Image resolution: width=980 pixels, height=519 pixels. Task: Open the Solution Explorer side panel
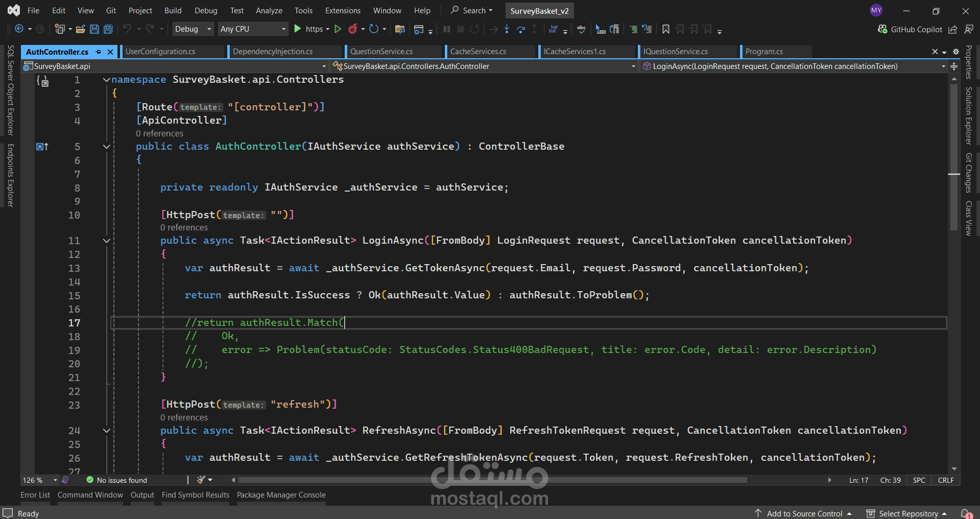pyautogui.click(x=968, y=115)
